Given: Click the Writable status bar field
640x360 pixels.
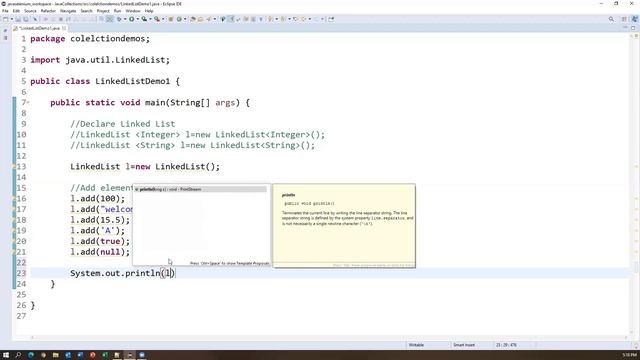Looking at the screenshot, I should [416, 345].
